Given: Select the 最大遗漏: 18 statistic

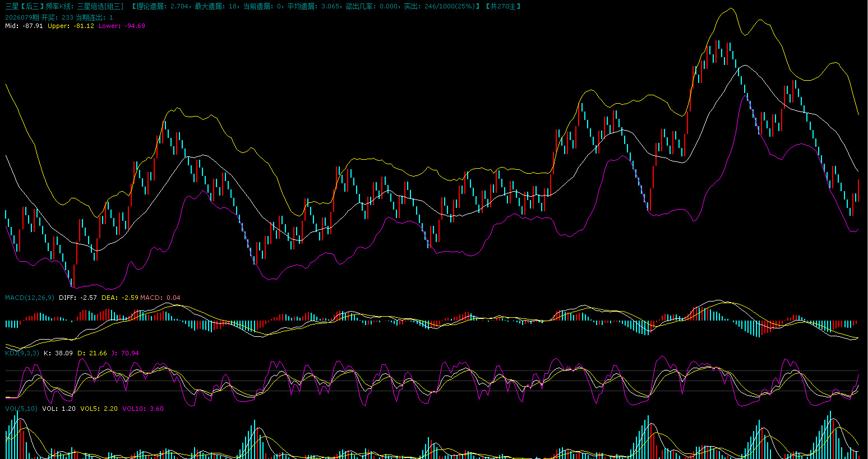Looking at the screenshot, I should point(216,6).
